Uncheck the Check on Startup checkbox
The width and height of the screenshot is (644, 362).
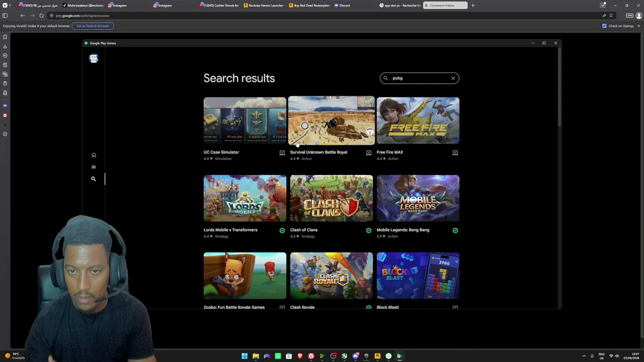coord(604,26)
